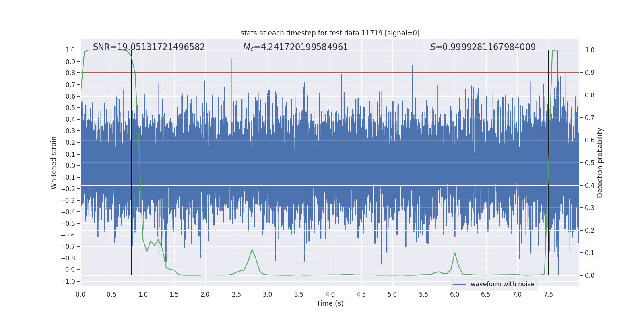Click the plot title mentioning test data 11719
644x322 pixels.
pos(330,33)
